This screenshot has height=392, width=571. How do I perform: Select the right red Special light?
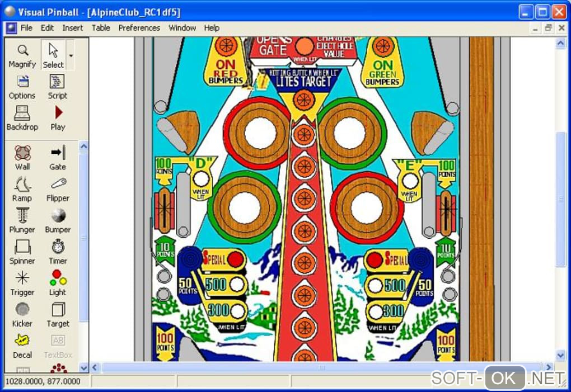point(375,259)
